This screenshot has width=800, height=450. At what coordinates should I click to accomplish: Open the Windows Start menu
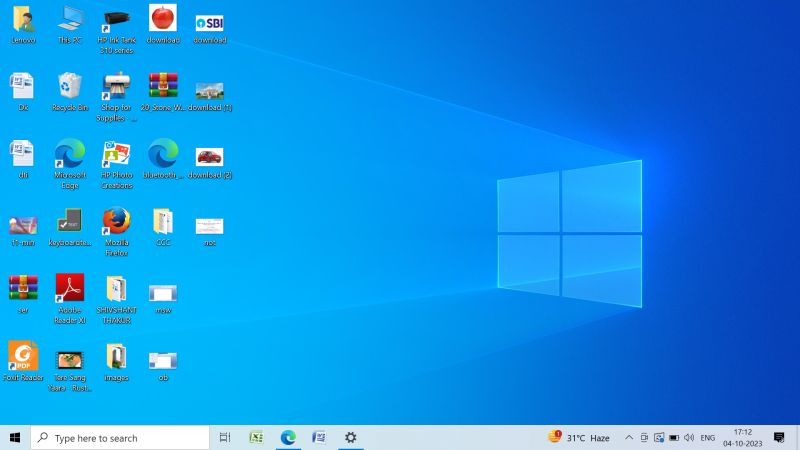click(15, 438)
